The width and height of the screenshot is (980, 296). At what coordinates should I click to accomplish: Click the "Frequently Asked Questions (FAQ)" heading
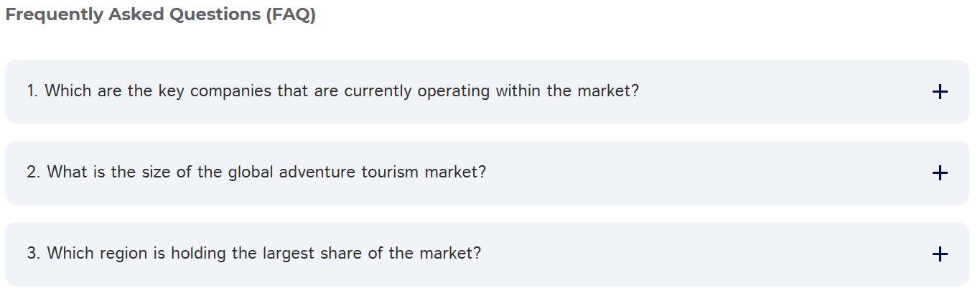click(x=160, y=15)
